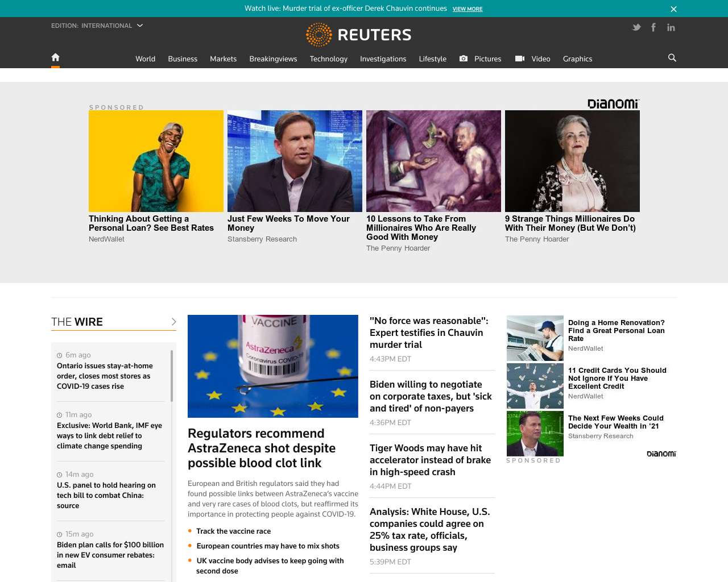Open AstraZeneca regulators headline
728x582 pixels.
coord(262,448)
